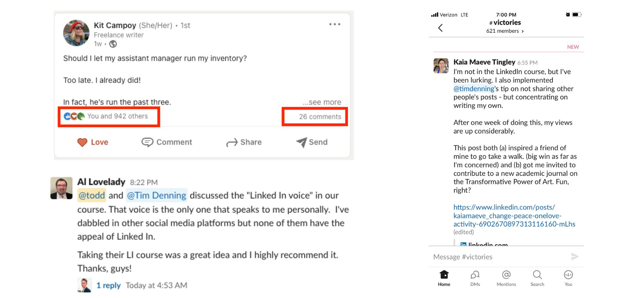644x298 pixels.
Task: Click the paper plane icon beside Send
Action: pyautogui.click(x=301, y=143)
